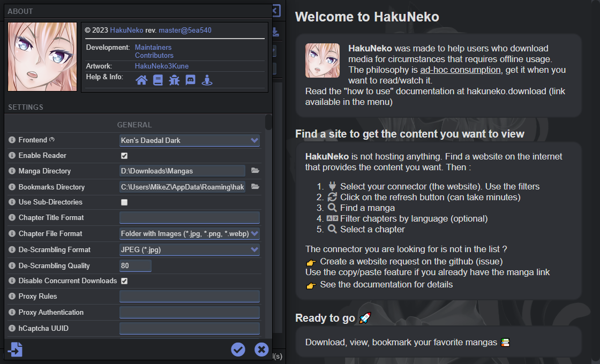The image size is (600, 364).
Task: Join the Discord chat icon
Action: pos(191,80)
